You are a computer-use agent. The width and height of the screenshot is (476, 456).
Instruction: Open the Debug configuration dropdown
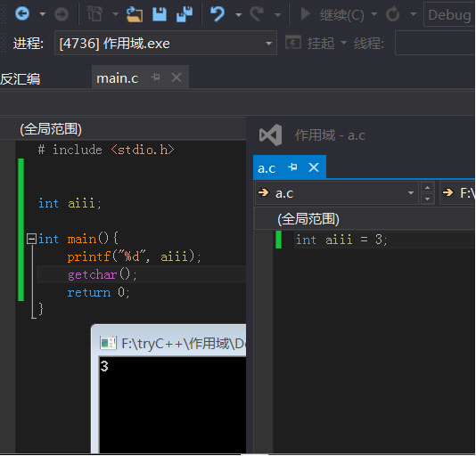(449, 14)
